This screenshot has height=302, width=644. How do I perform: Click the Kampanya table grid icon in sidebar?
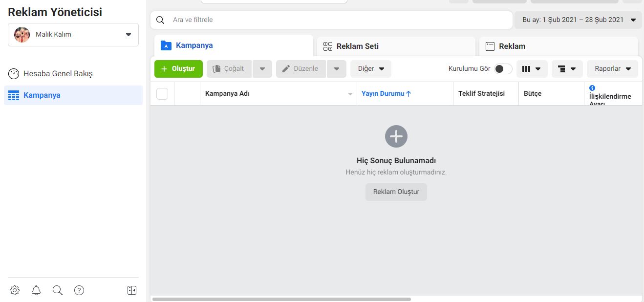click(14, 95)
